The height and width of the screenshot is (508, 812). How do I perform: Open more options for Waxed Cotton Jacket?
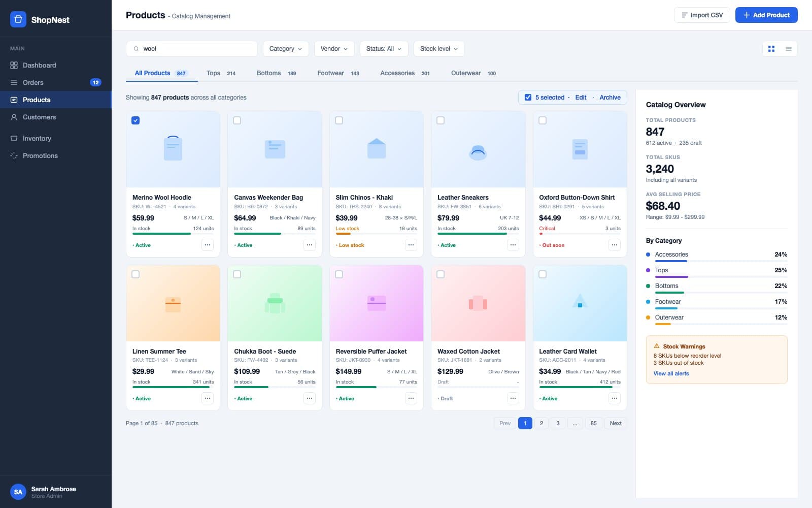point(513,398)
